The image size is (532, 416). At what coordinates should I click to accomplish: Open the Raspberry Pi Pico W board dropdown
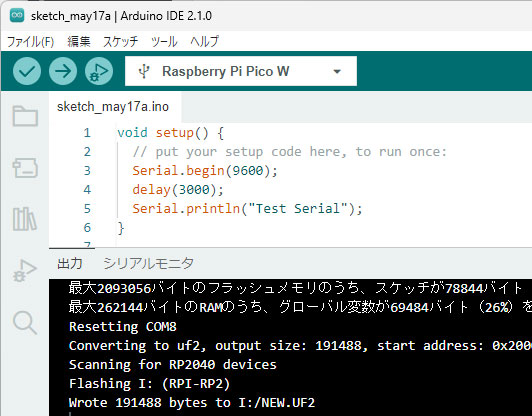[x=241, y=71]
